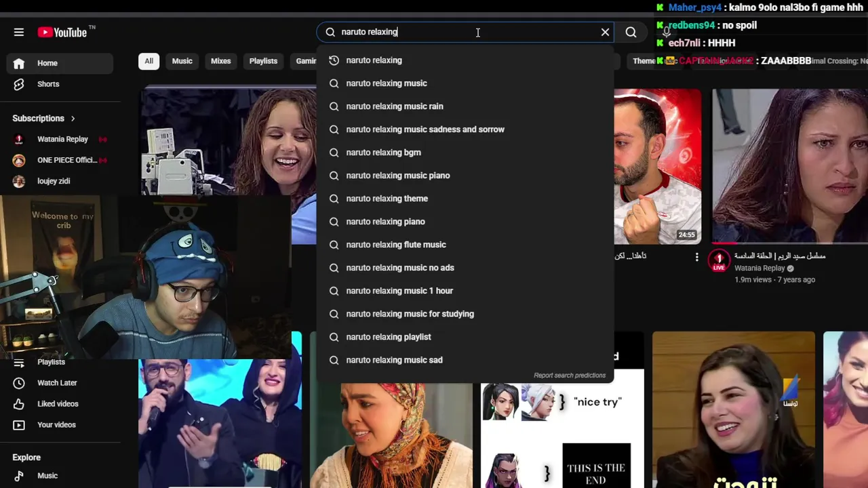Screen dimensions: 868x488
Task: Choose 'naruto relaxing music rain' suggestion
Action: tap(465, 106)
